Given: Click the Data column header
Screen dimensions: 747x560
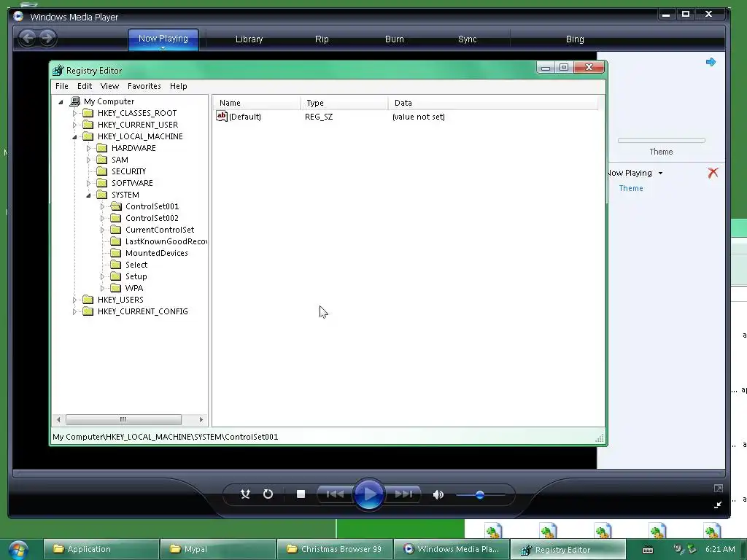Looking at the screenshot, I should [493, 103].
